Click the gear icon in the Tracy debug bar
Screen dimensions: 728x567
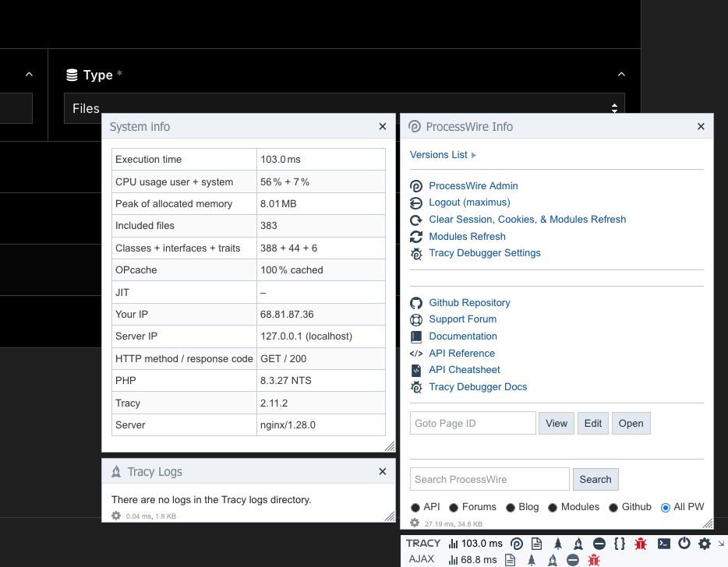pos(705,544)
